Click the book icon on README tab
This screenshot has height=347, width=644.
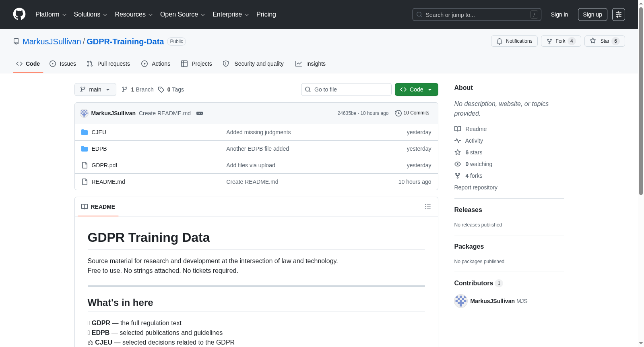pyautogui.click(x=85, y=207)
